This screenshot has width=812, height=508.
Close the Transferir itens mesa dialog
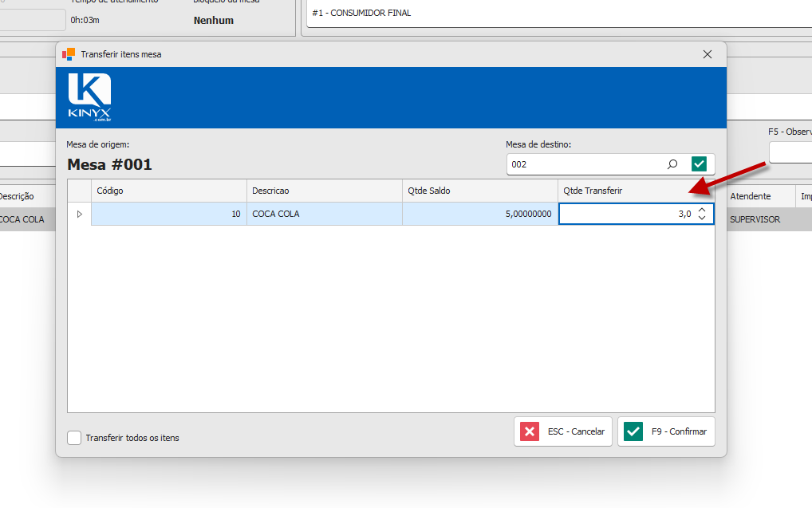point(708,54)
